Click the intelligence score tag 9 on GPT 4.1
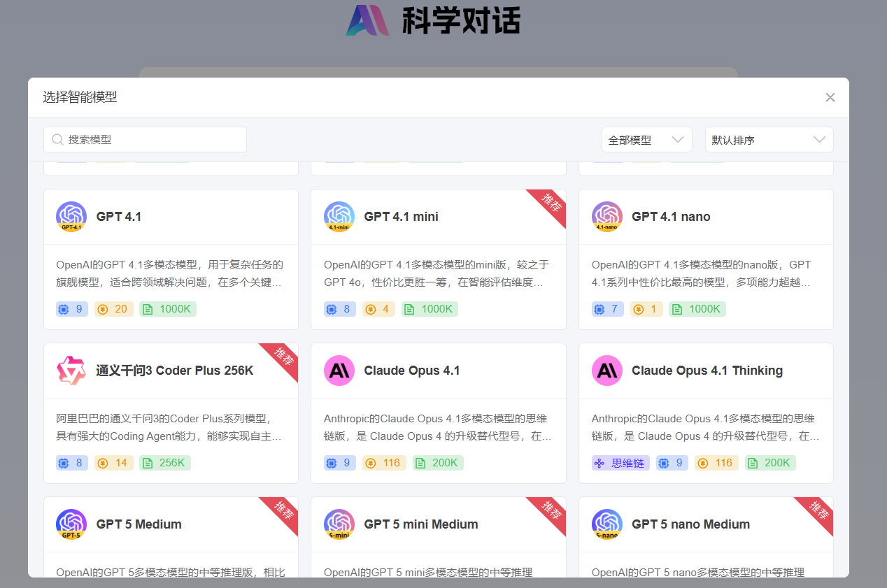This screenshot has width=887, height=588. [72, 309]
